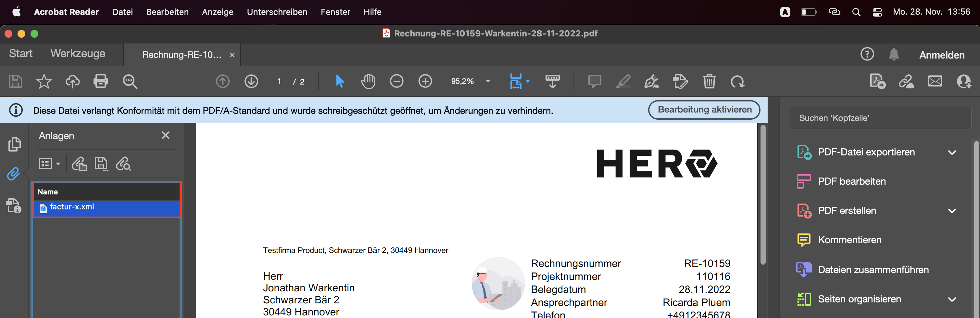
Task: Zoom out with minus icon
Action: point(396,81)
